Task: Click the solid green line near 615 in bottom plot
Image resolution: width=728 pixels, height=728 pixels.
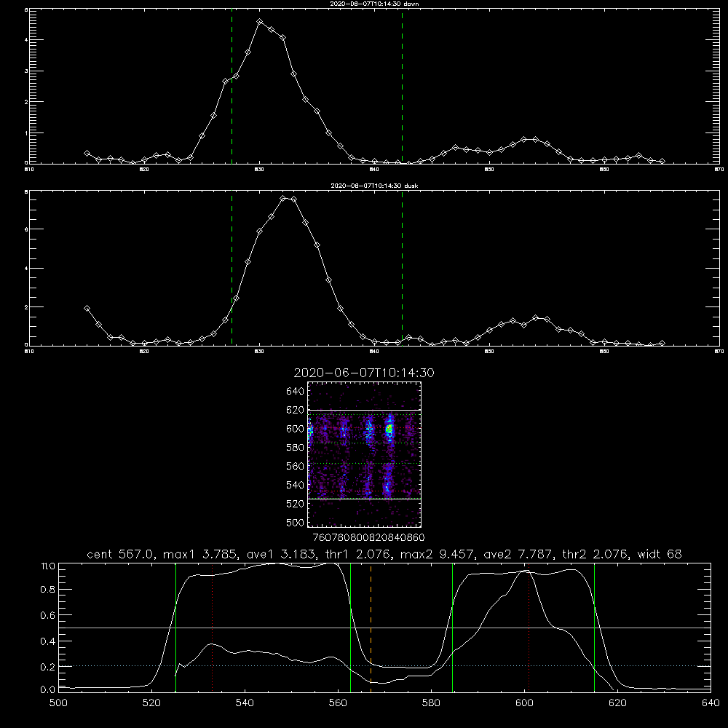Action: click(x=594, y=628)
